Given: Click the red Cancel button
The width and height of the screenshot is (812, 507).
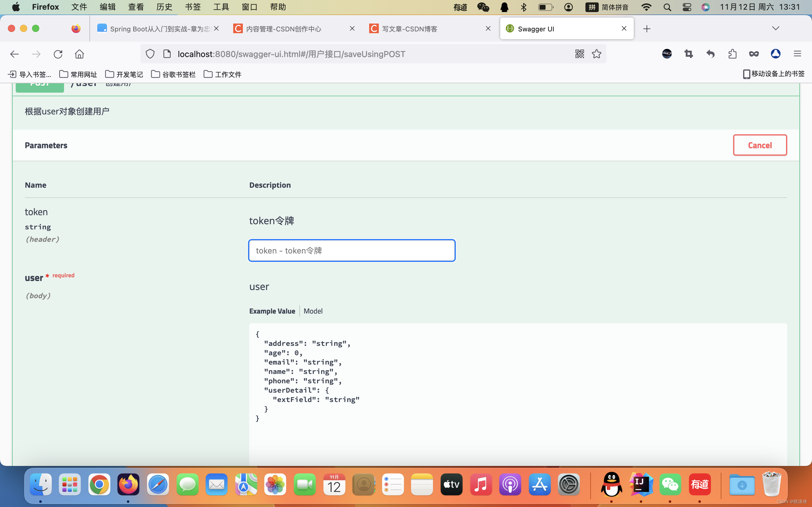Looking at the screenshot, I should pos(760,145).
